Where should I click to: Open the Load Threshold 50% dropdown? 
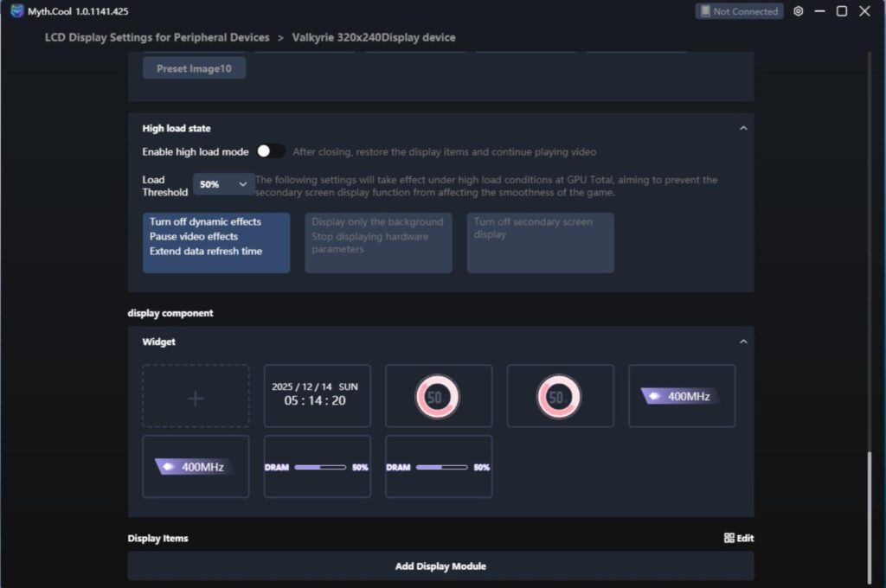tap(223, 184)
